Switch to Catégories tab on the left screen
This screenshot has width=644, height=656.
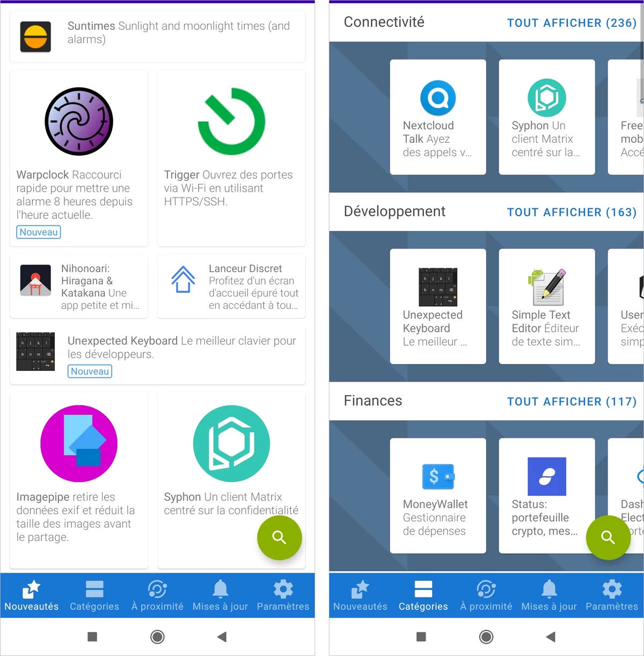click(x=94, y=595)
